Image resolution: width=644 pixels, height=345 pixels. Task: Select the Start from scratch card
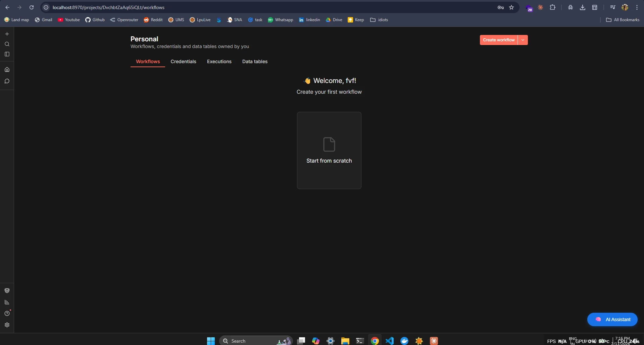point(329,150)
